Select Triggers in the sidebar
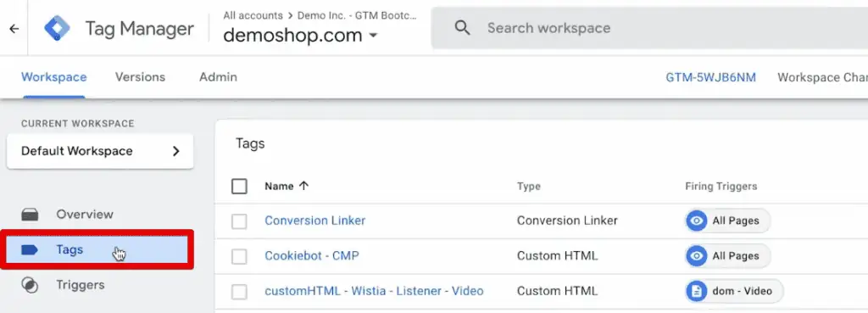868x313 pixels. point(81,285)
